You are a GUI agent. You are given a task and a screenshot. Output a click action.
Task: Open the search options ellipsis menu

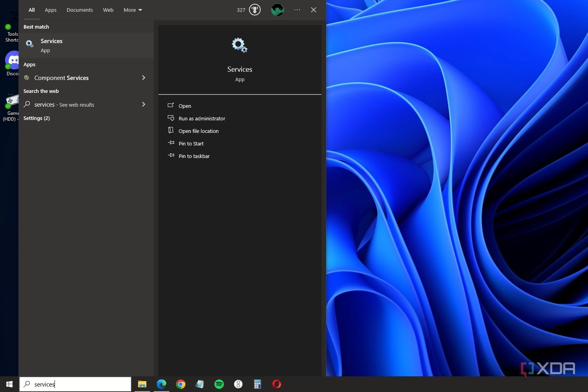[x=297, y=10]
